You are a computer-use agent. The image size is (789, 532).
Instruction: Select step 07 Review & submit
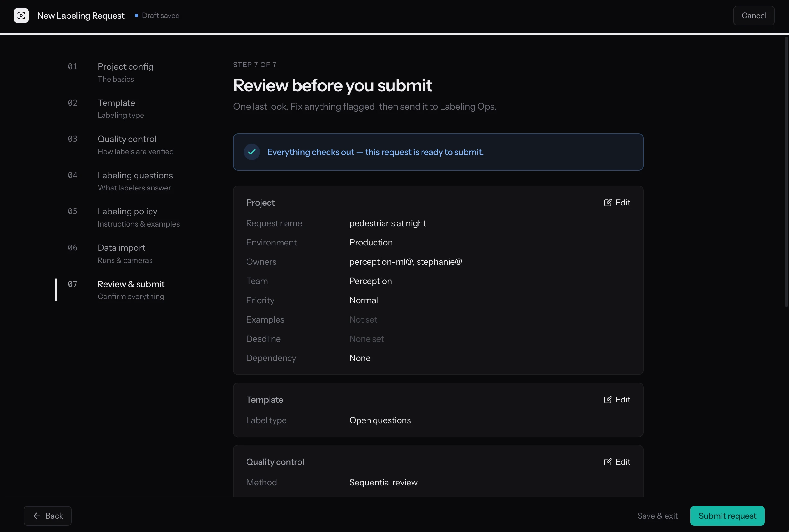point(126,290)
